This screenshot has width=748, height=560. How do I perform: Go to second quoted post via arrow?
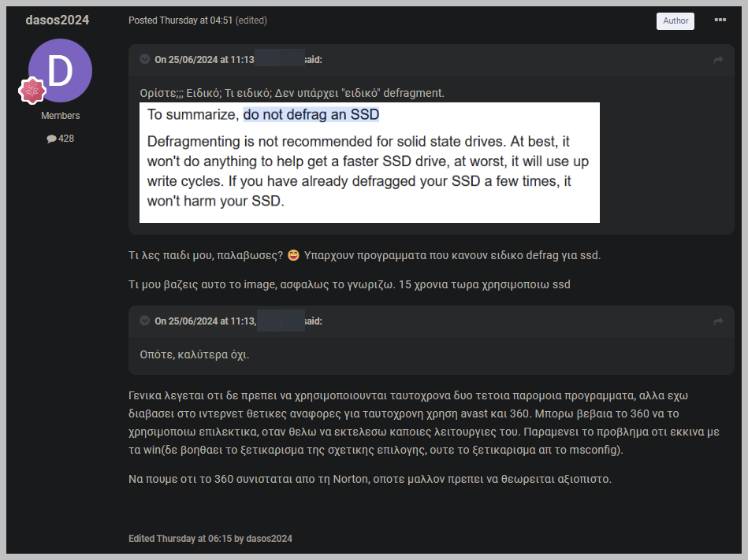718,321
